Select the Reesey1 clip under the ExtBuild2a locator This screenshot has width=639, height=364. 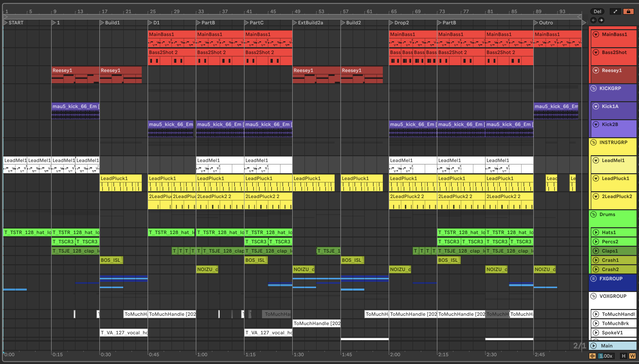coord(317,75)
